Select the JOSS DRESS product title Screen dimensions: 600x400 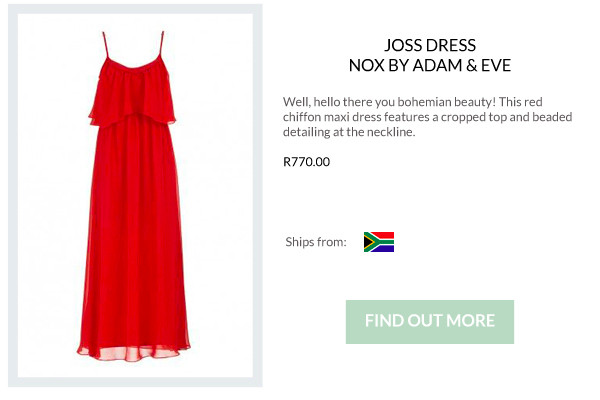click(430, 45)
